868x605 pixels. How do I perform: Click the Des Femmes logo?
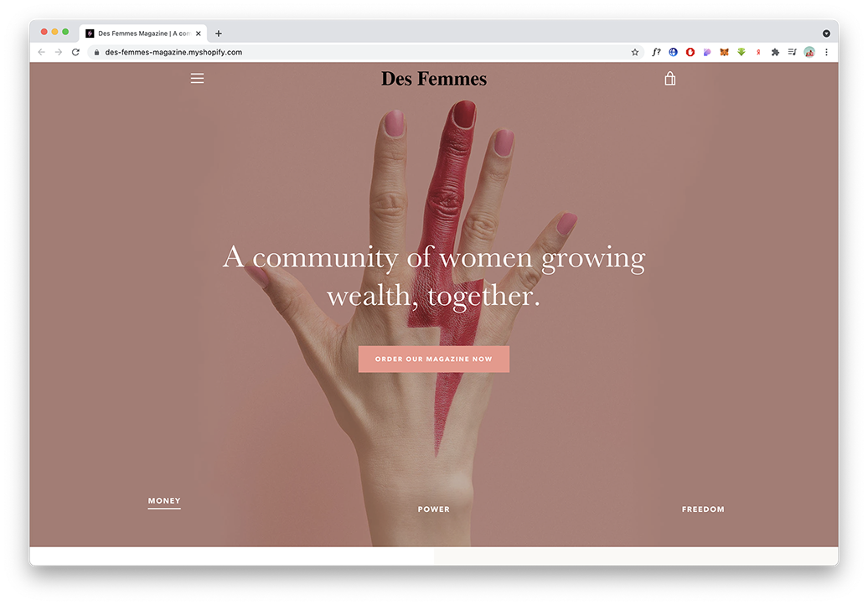(x=433, y=79)
